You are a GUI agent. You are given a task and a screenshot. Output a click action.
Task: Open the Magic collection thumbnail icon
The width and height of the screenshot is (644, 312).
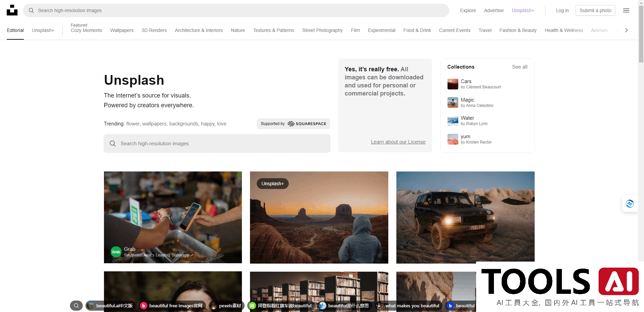pyautogui.click(x=453, y=103)
